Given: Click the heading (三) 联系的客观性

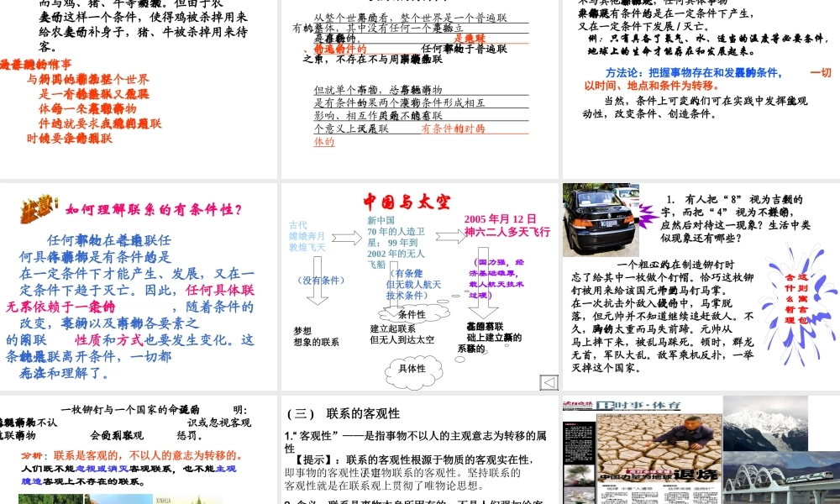Looking at the screenshot, I should [x=344, y=413].
